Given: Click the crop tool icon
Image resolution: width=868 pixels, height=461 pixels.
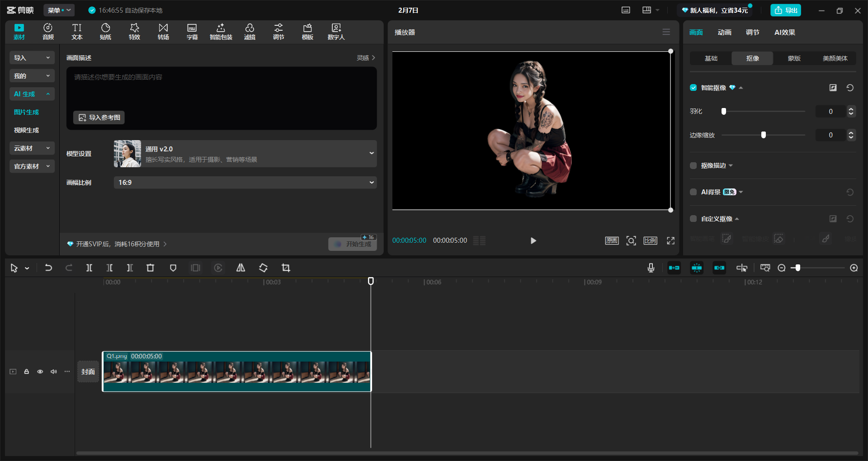Looking at the screenshot, I should 286,268.
